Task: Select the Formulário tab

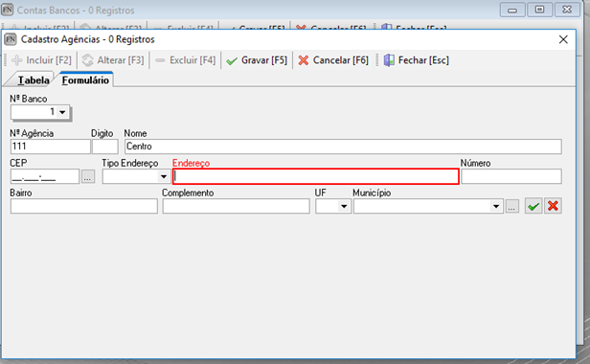Action: (x=85, y=80)
